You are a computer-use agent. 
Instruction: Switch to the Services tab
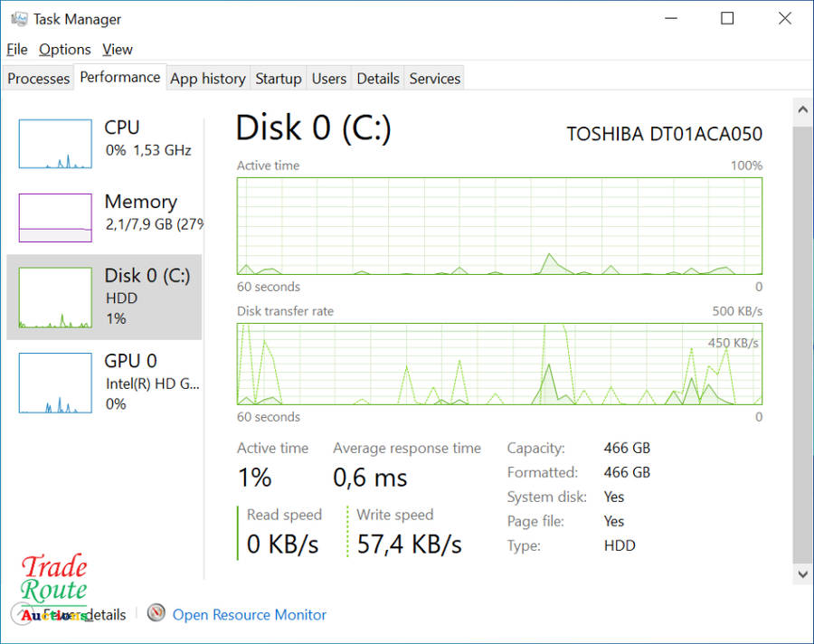tap(435, 79)
